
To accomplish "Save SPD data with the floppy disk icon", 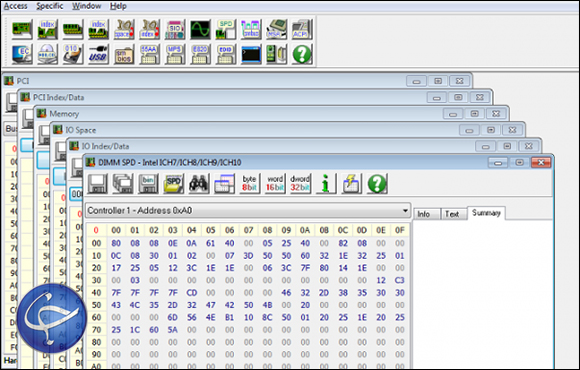I will tap(97, 184).
